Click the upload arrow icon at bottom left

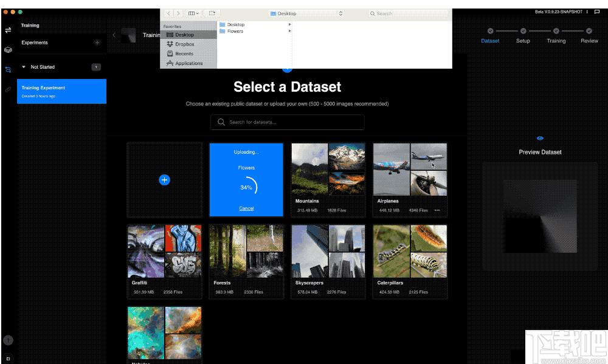[x=8, y=340]
